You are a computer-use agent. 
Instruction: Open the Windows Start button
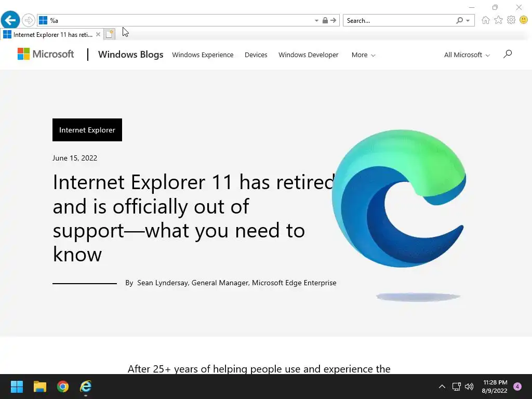(17, 387)
